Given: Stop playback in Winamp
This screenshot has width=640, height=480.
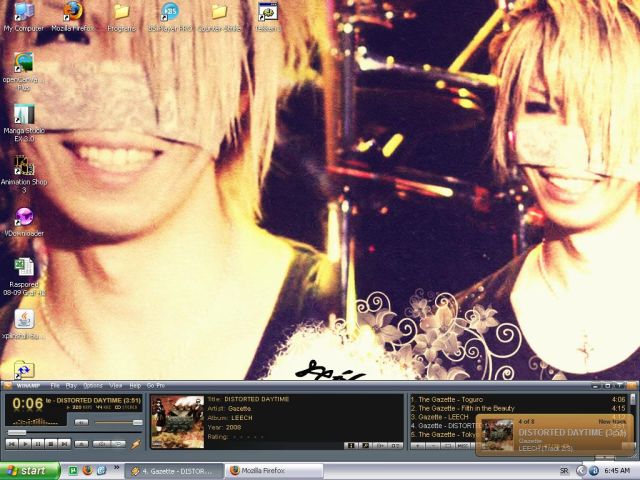Looking at the screenshot, I should click(50, 443).
